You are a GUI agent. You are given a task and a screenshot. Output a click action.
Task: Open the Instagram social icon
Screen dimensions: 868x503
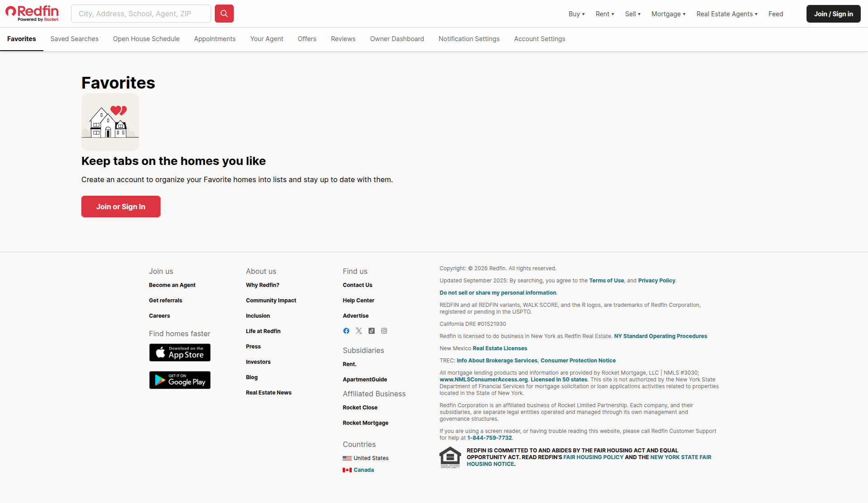pyautogui.click(x=384, y=331)
